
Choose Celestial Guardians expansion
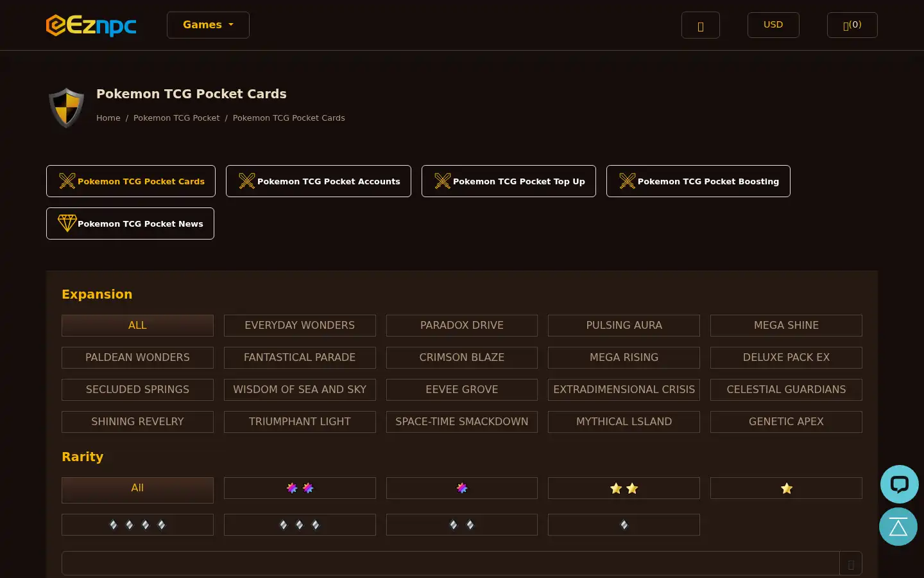click(x=786, y=390)
